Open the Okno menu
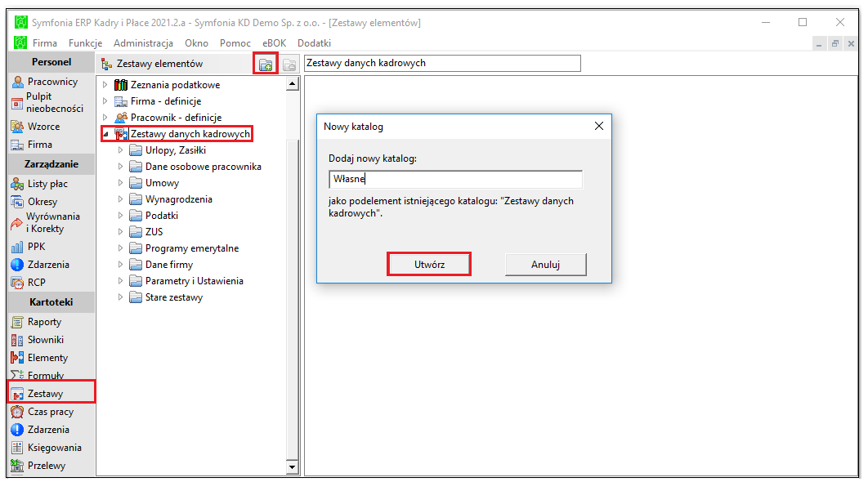Viewport: 868px width, 482px height. pyautogui.click(x=196, y=43)
